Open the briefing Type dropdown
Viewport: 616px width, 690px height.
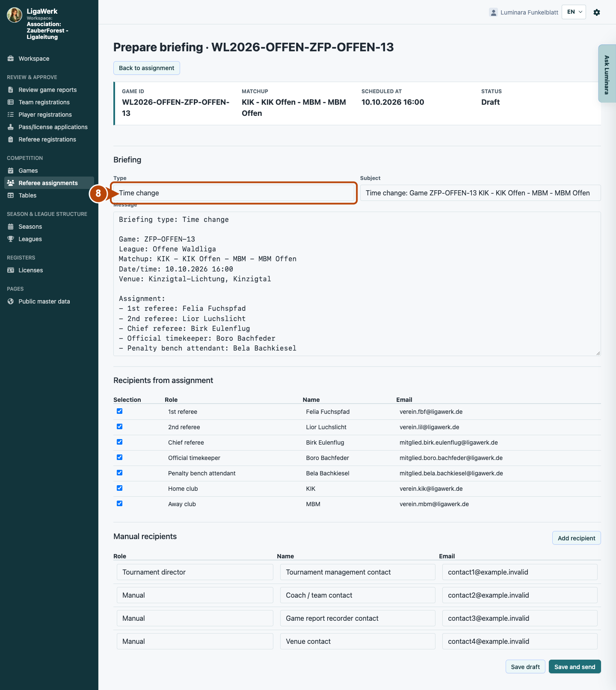[x=234, y=193]
